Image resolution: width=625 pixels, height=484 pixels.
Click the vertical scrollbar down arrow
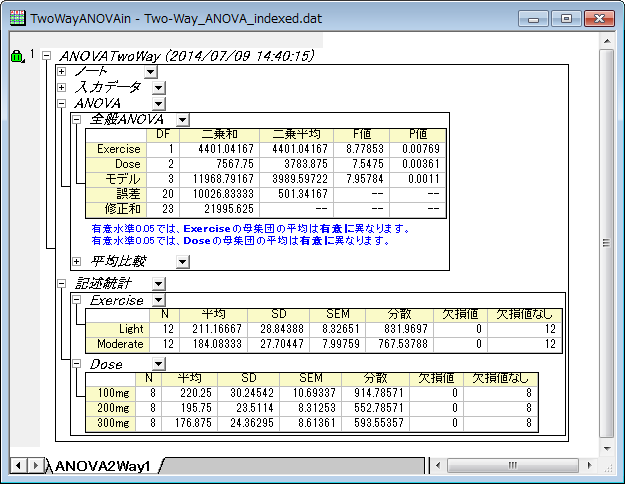point(607,449)
